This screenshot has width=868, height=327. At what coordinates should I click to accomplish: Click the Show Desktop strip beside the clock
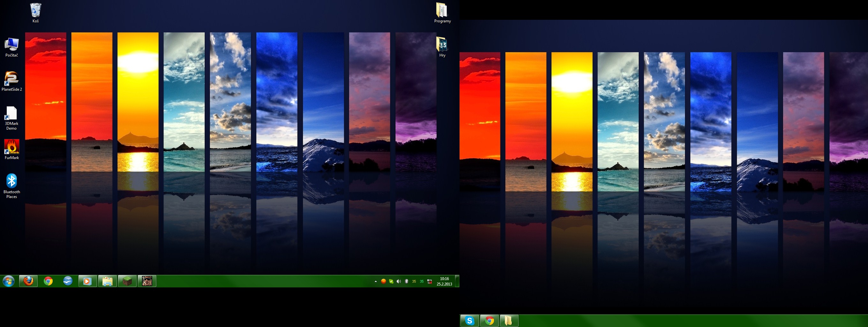tap(457, 281)
